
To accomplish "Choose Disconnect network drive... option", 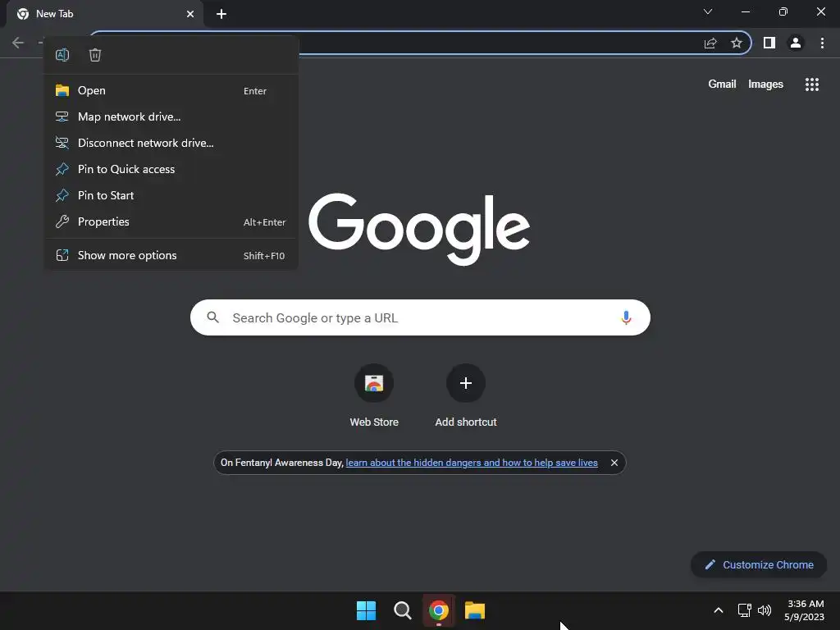I will 171,143.
